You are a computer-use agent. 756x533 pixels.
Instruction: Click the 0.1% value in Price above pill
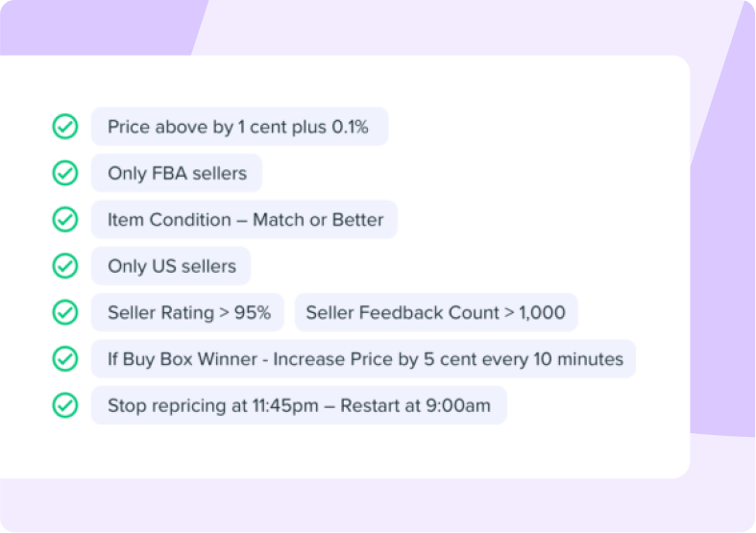(x=350, y=127)
